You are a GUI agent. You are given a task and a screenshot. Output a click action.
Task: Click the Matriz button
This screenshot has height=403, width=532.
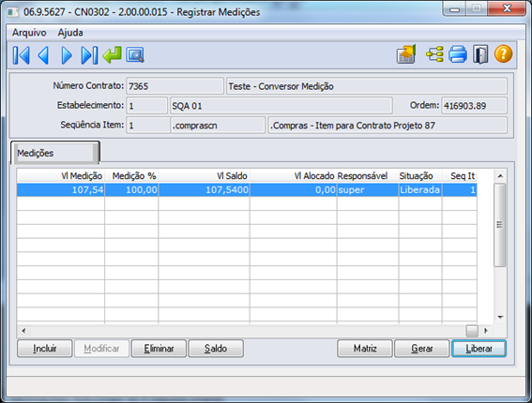tap(365, 349)
